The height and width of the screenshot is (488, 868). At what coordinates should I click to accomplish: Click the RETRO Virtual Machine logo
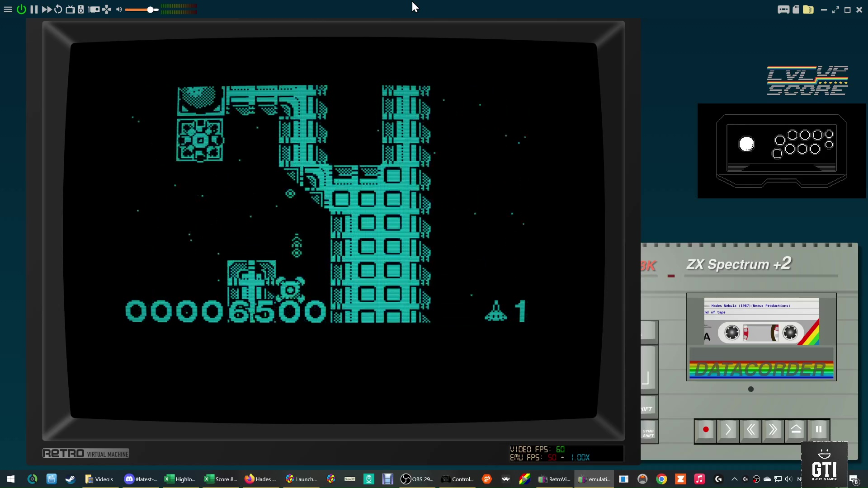pos(86,453)
